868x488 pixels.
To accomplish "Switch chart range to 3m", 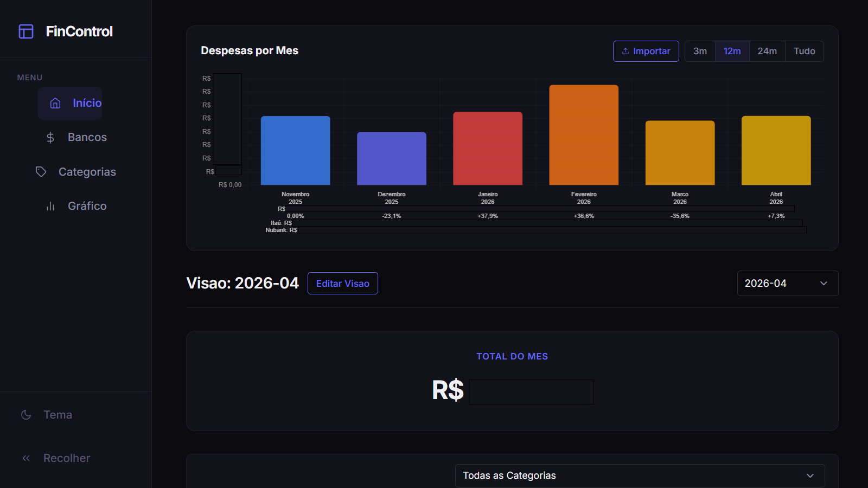I will click(700, 51).
